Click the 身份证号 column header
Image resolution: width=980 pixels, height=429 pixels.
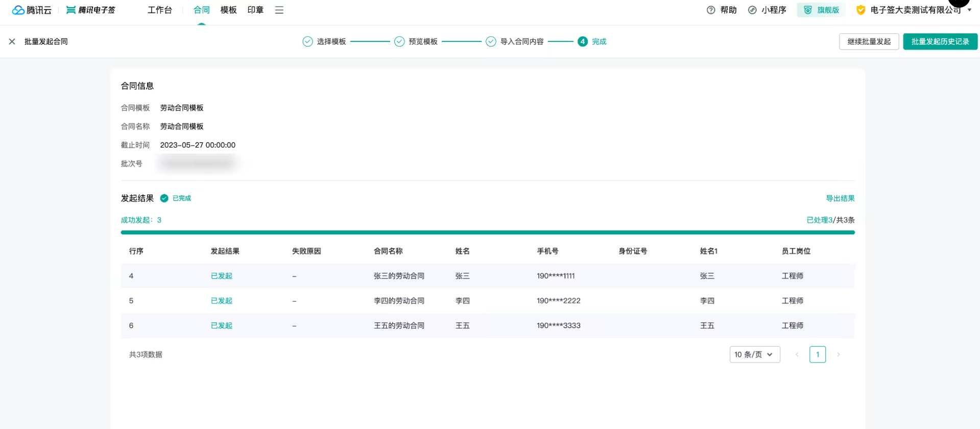pos(633,251)
